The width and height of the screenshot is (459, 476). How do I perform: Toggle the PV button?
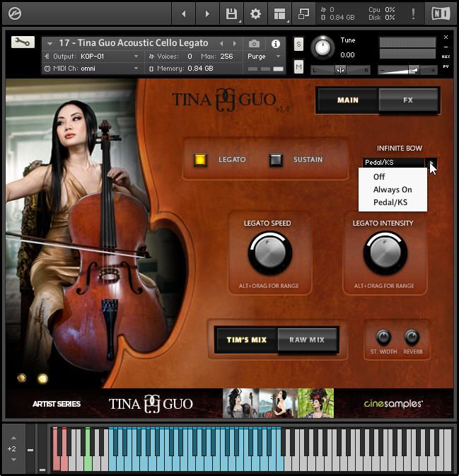click(x=446, y=66)
